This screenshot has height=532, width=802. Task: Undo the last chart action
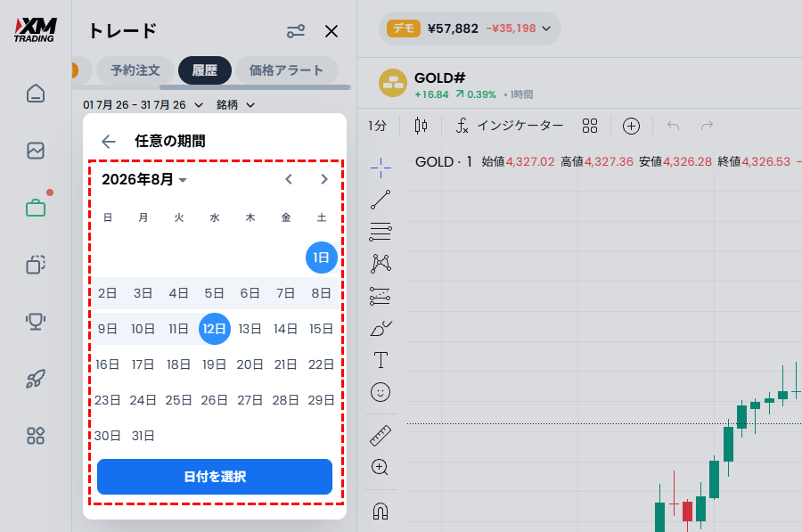[x=673, y=126]
